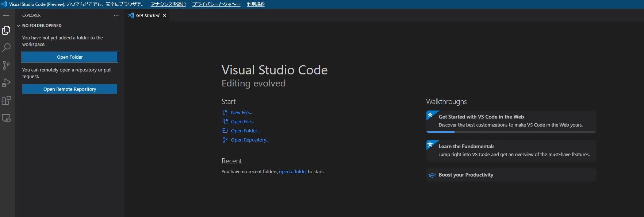Open the 利用規約 link in banner
Screen dimensions: 644x217
pyautogui.click(x=256, y=4)
